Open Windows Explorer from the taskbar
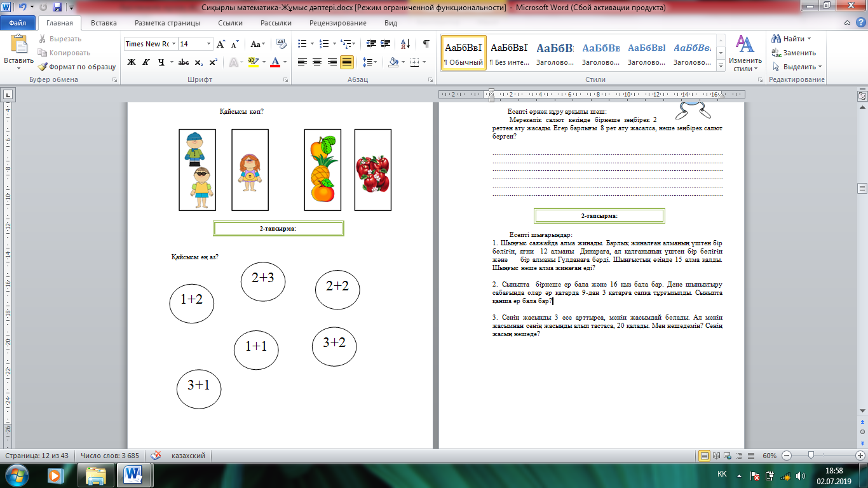 pos(96,475)
